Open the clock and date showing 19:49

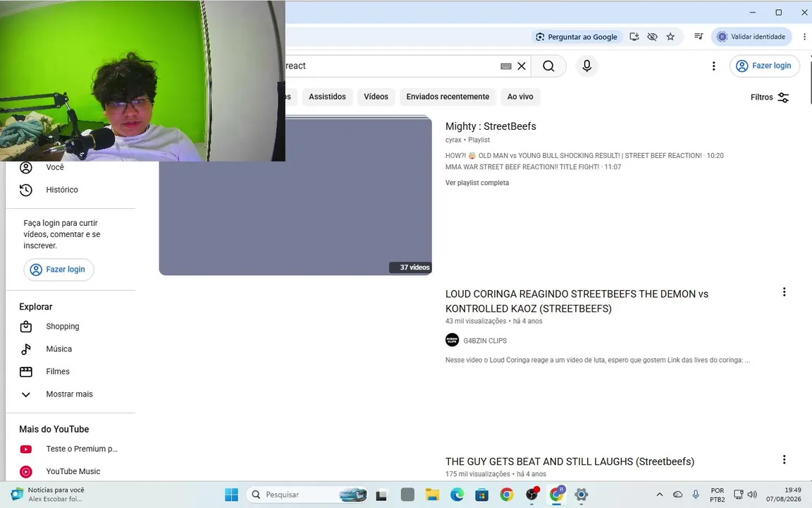tap(784, 495)
